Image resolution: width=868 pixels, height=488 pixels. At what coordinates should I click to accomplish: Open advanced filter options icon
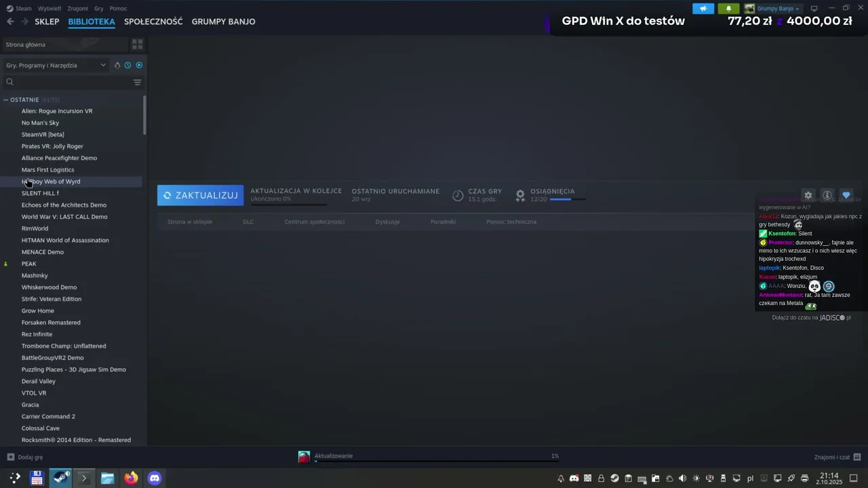[x=137, y=82]
